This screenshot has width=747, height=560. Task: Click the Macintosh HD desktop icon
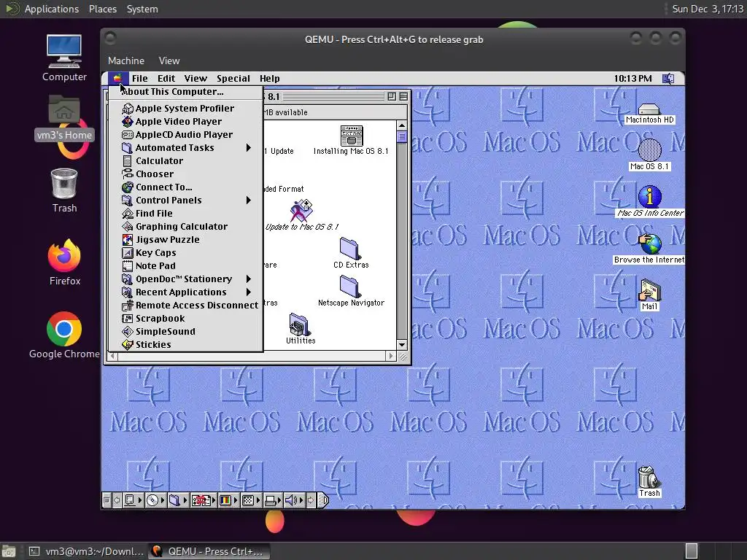pyautogui.click(x=649, y=114)
